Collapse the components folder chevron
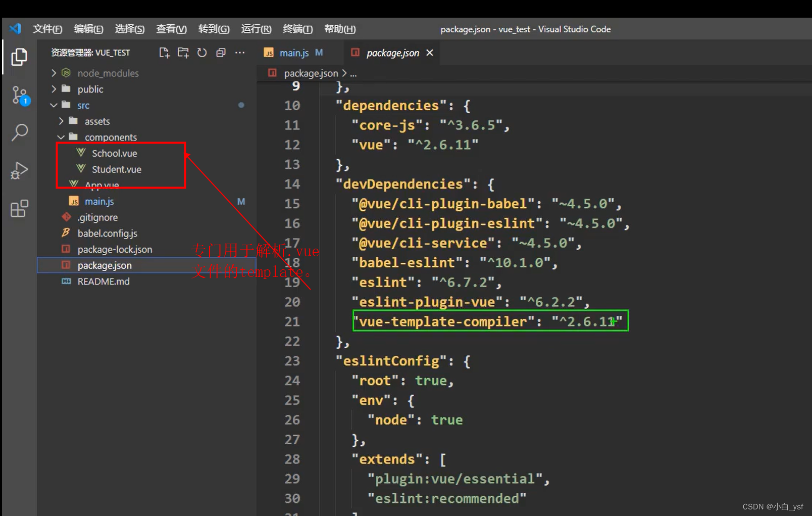 tap(61, 137)
